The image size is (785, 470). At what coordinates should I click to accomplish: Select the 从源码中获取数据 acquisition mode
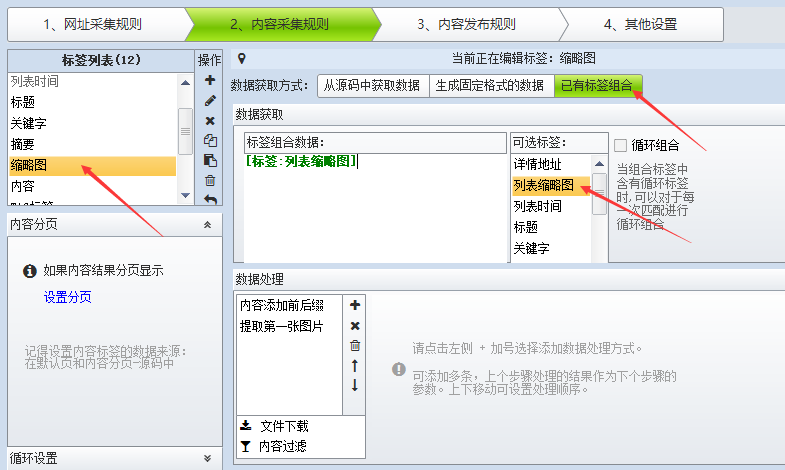tap(374, 86)
